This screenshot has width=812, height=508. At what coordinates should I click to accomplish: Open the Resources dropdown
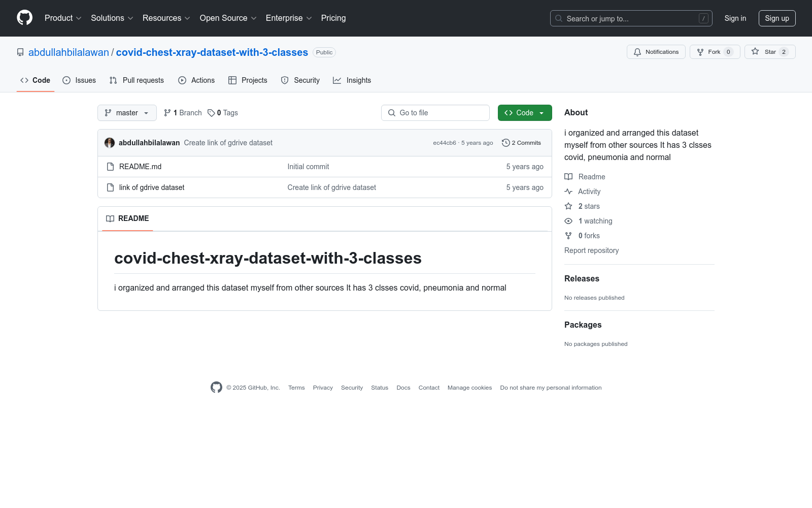(x=166, y=18)
